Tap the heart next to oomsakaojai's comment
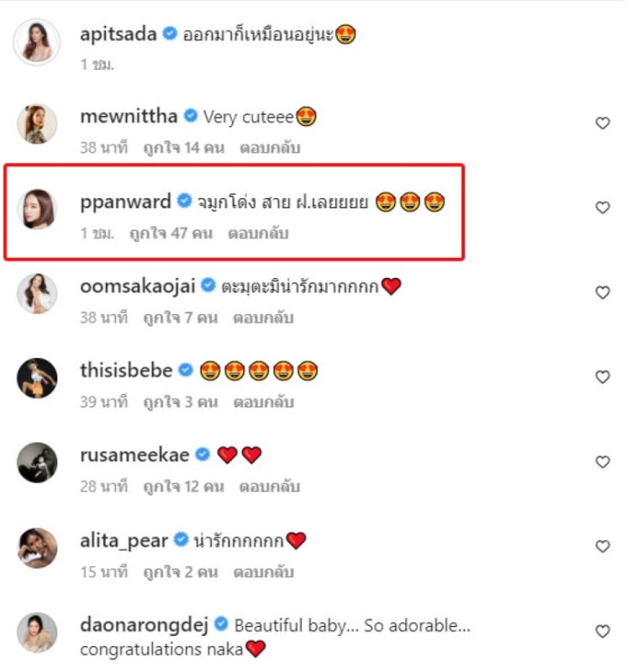The width and height of the screenshot is (627, 672). coord(602,292)
